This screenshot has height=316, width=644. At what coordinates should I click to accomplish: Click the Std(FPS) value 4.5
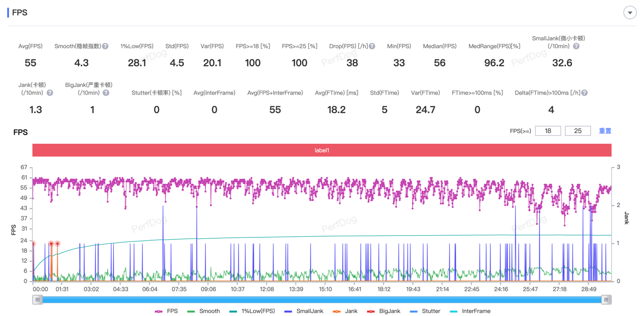click(177, 63)
